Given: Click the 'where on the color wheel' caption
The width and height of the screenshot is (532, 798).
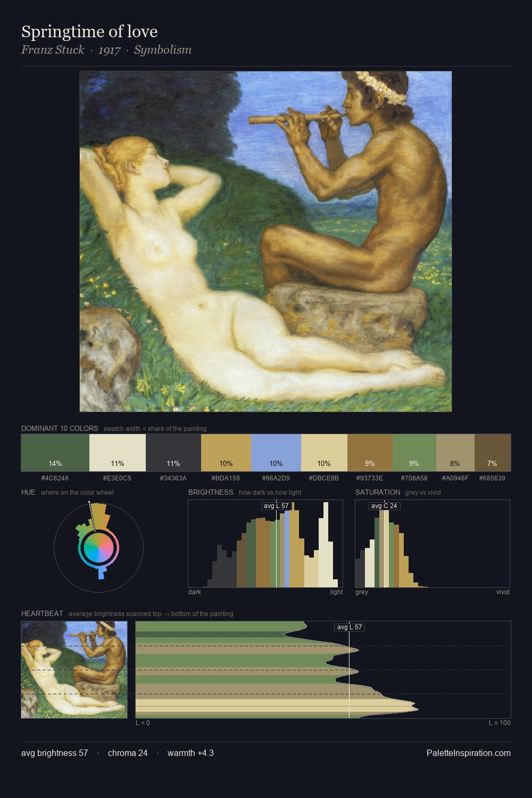Looking at the screenshot, I should point(77,493).
